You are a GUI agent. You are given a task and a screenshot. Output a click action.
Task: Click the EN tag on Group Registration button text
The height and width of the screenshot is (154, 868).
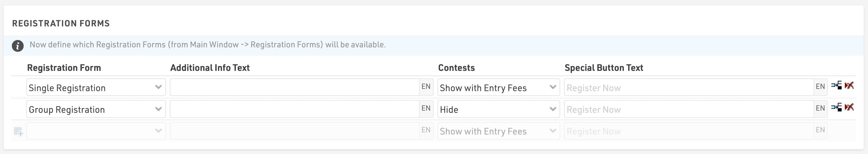pos(820,108)
